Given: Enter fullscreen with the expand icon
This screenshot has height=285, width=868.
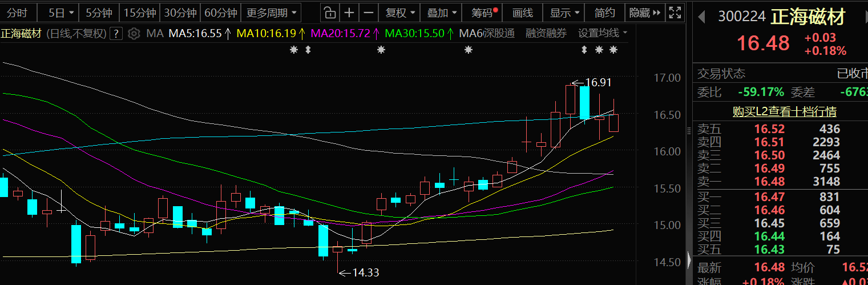Looking at the screenshot, I should 675,13.
